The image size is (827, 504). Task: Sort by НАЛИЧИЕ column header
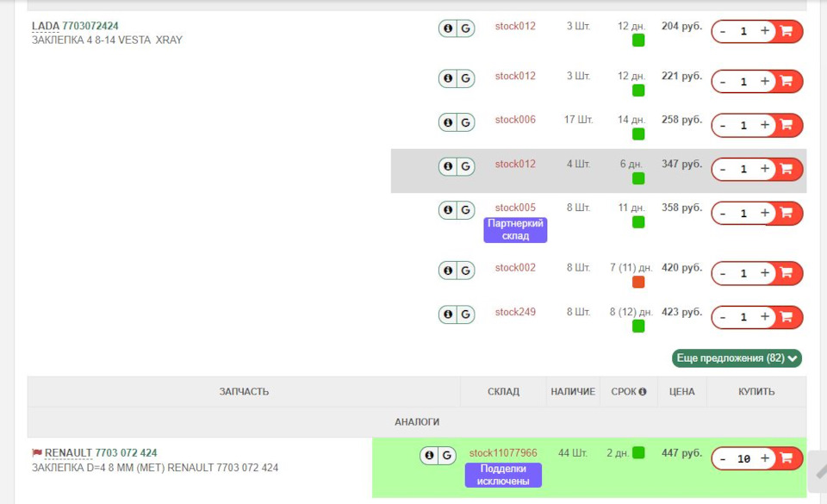point(573,392)
